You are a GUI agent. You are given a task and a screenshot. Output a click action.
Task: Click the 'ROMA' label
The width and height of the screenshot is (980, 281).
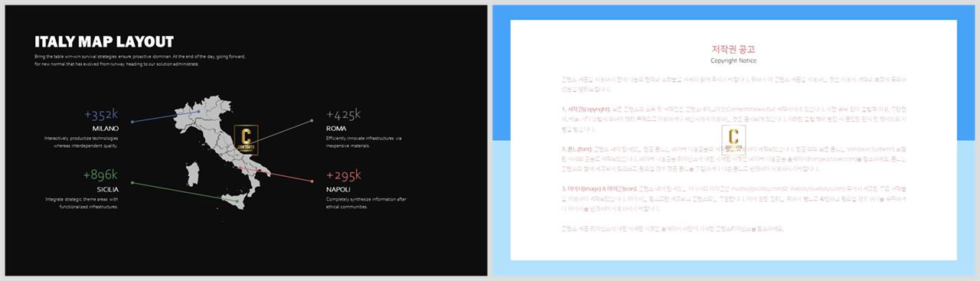pos(336,129)
